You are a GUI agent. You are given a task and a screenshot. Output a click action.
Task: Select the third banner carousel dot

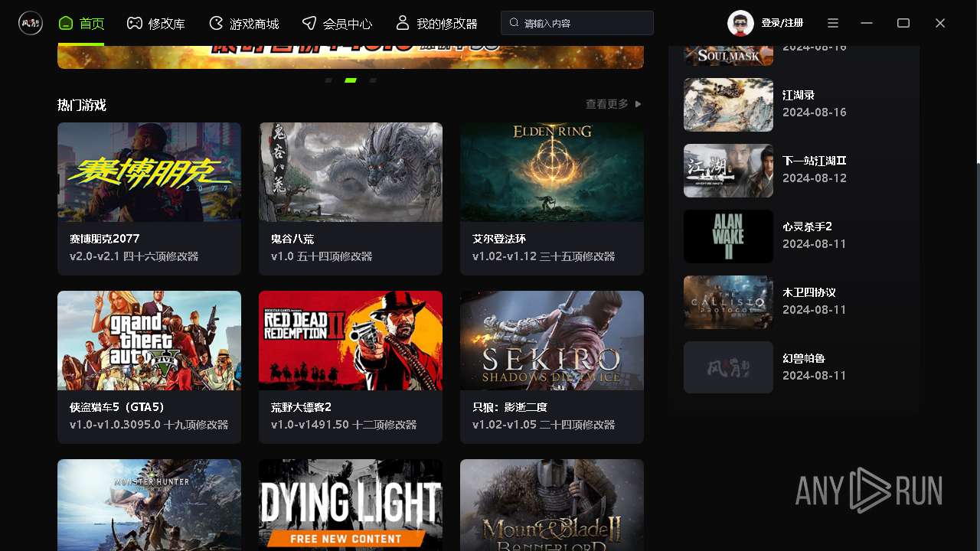point(373,80)
